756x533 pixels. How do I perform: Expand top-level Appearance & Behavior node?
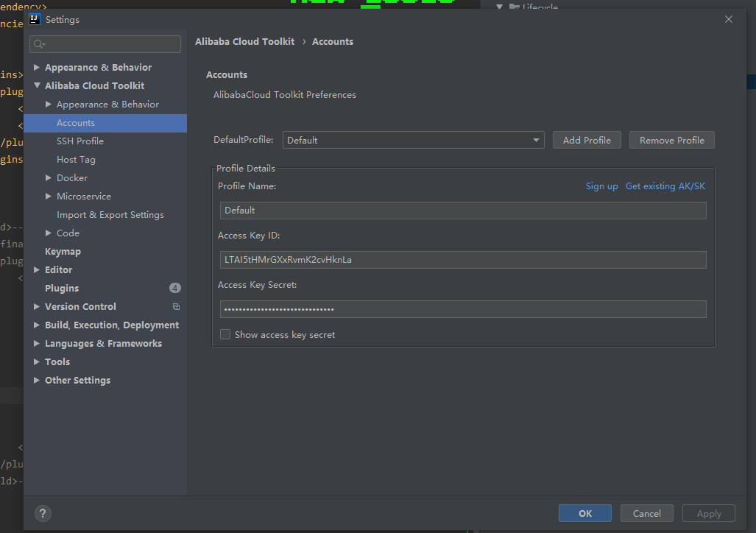point(37,68)
